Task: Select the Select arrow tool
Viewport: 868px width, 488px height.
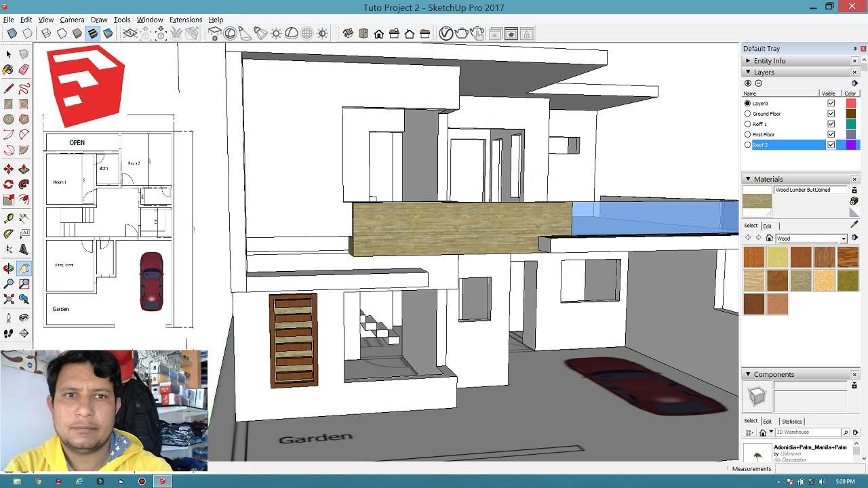Action: (8, 54)
